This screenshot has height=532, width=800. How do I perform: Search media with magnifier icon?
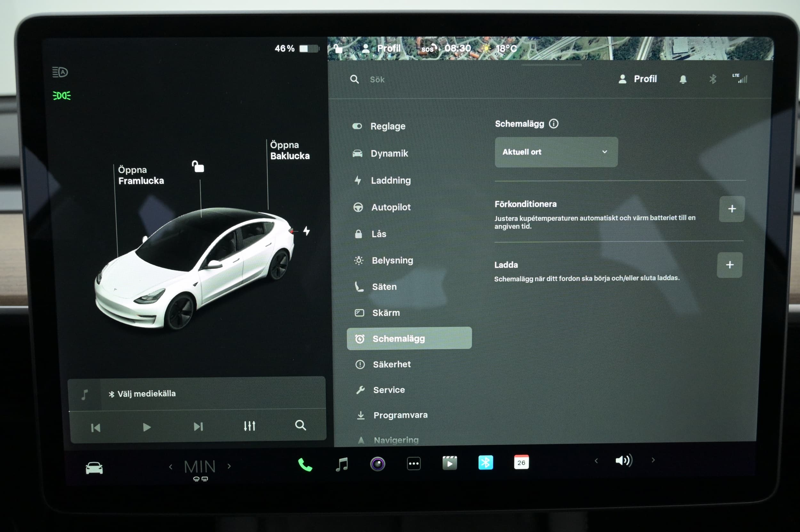click(x=300, y=425)
